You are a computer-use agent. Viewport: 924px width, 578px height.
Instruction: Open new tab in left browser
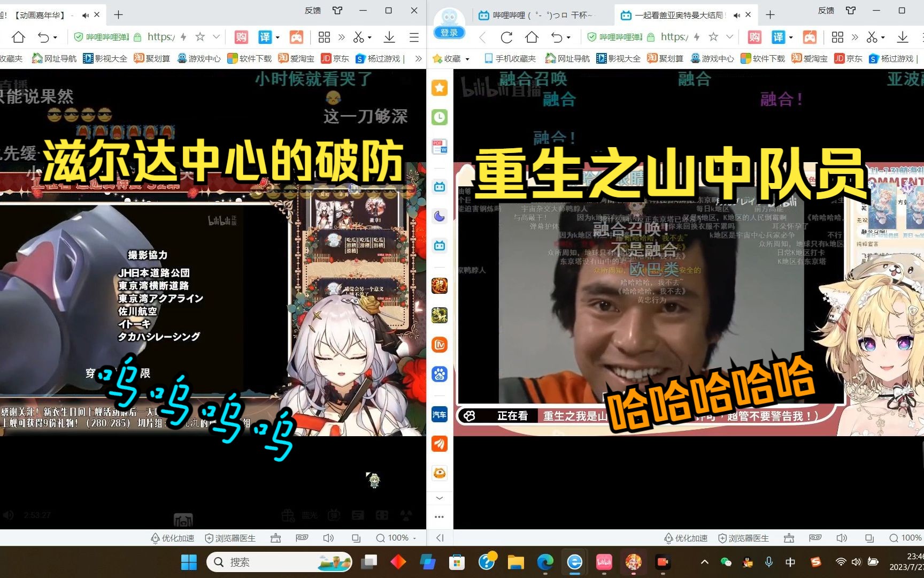point(119,15)
